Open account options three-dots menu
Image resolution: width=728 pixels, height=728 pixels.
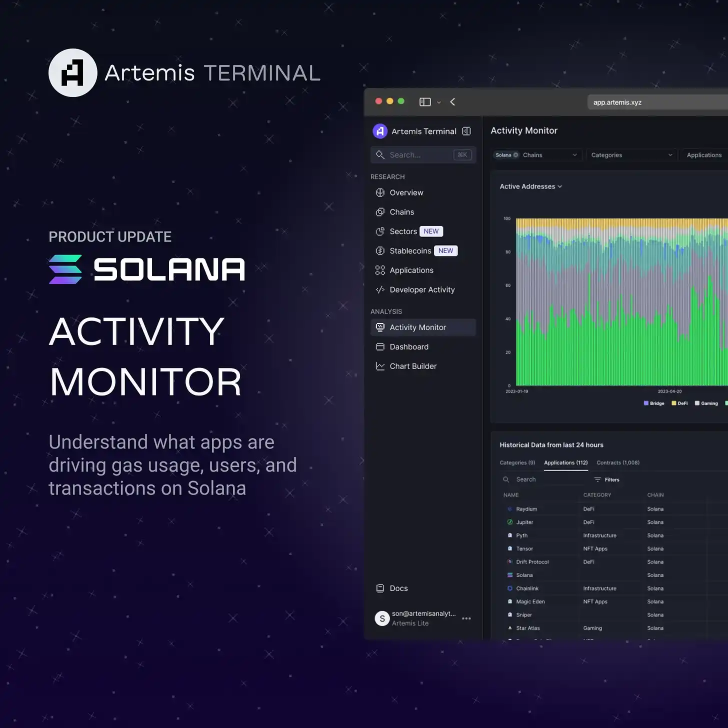[x=466, y=618]
